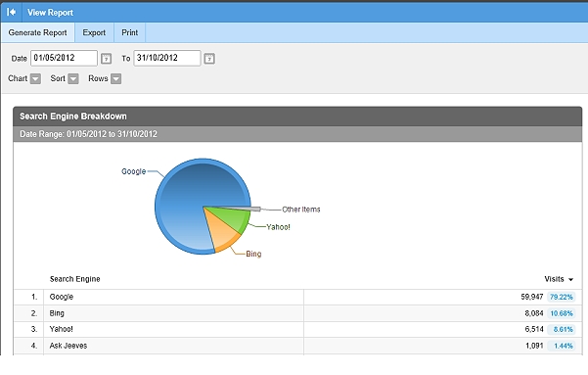Screen dimensions: 588x375
Task: Open calendar picker for end date
Action: (209, 59)
